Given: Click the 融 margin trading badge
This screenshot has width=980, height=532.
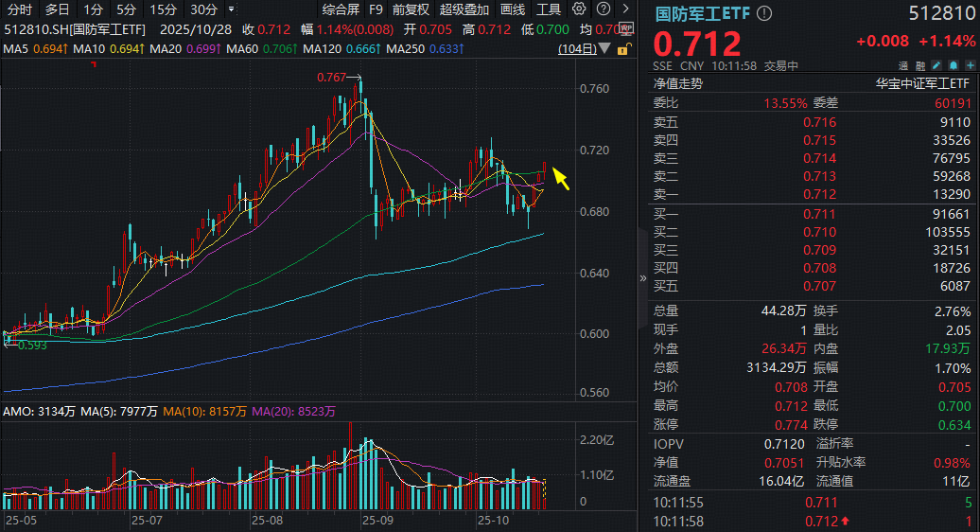Looking at the screenshot, I should point(919,66).
